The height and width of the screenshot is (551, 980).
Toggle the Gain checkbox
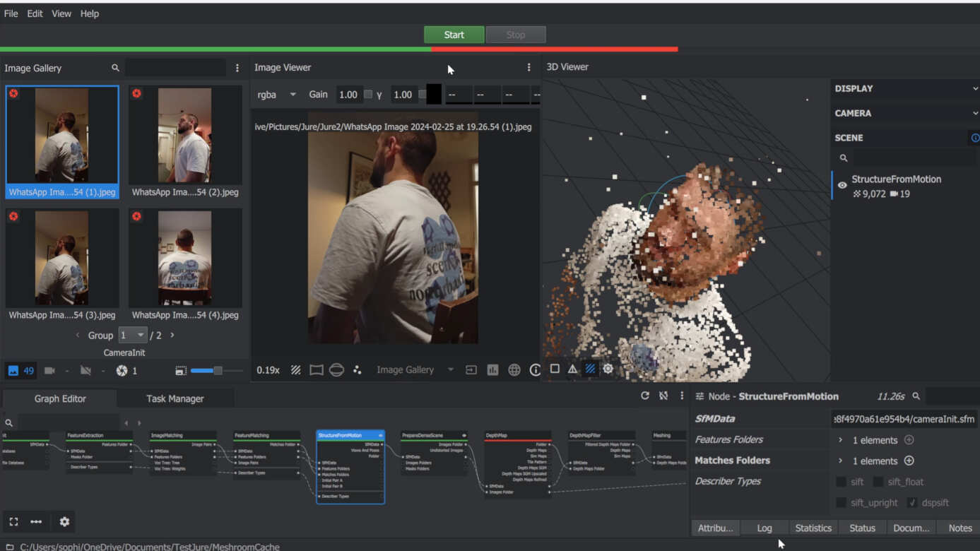click(x=368, y=94)
